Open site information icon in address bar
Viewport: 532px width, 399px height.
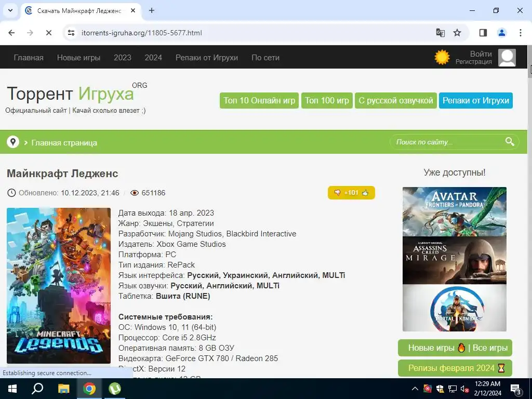click(71, 33)
